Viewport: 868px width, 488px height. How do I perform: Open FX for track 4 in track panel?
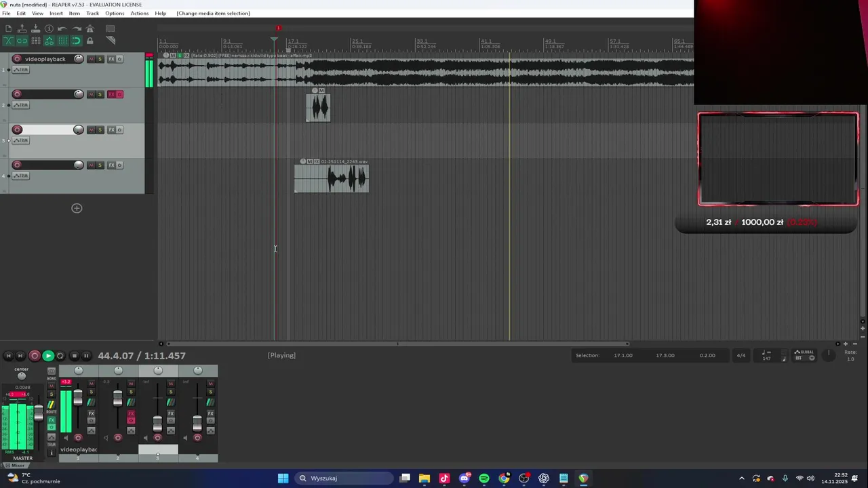coord(111,165)
